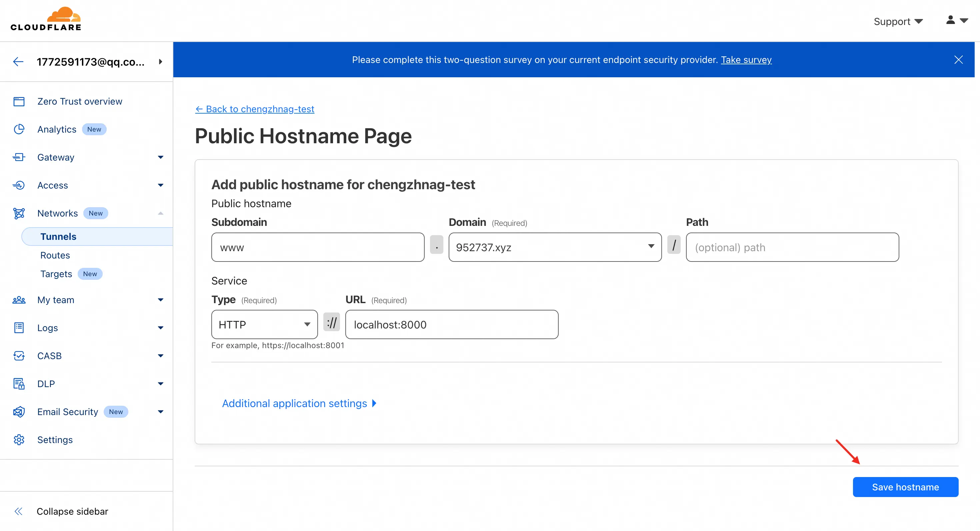This screenshot has height=531, width=980.
Task: Expand the Email Security menu chevron
Action: click(x=161, y=412)
